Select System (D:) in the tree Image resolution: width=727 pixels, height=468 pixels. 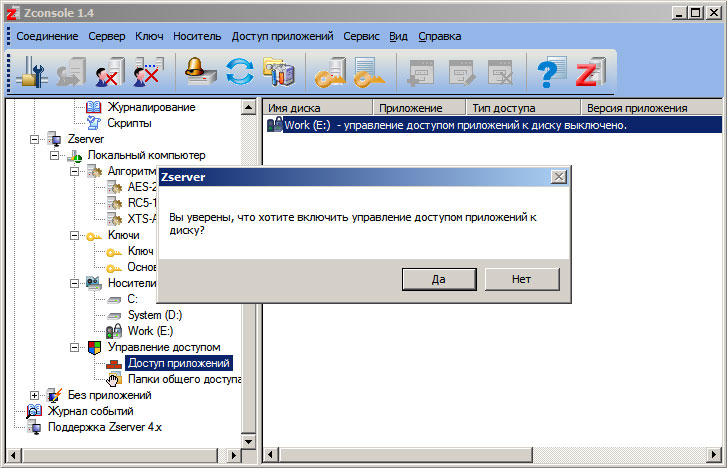point(155,315)
